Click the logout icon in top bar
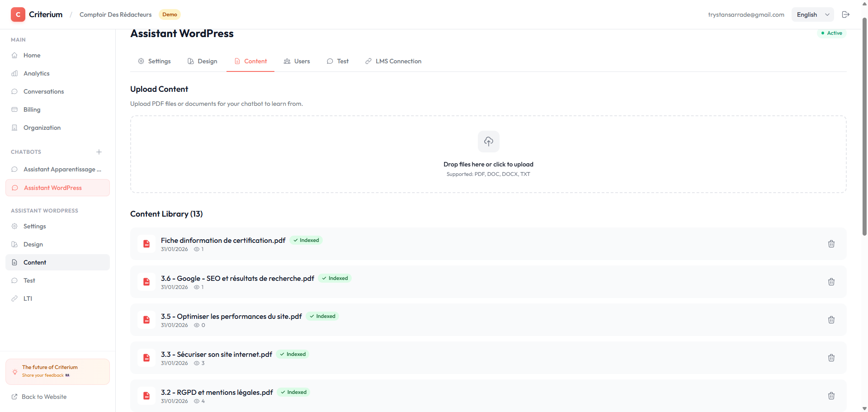Image resolution: width=868 pixels, height=412 pixels. (845, 14)
